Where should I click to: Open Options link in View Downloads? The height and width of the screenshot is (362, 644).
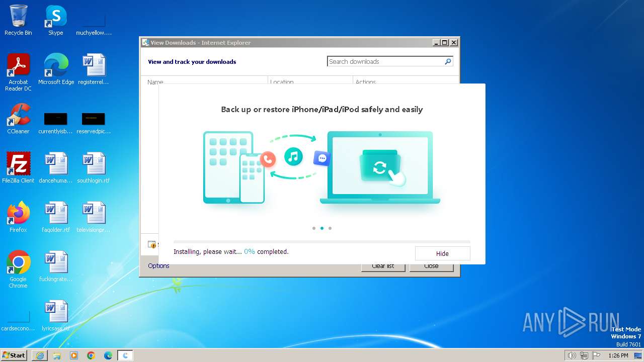pyautogui.click(x=158, y=265)
